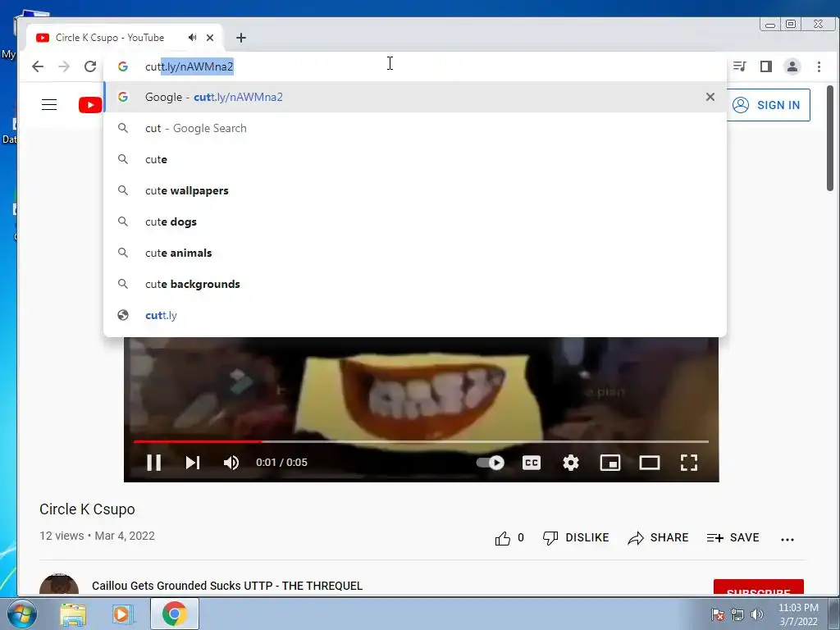Choose the 'cute' search suggestion
840x630 pixels.
415,159
